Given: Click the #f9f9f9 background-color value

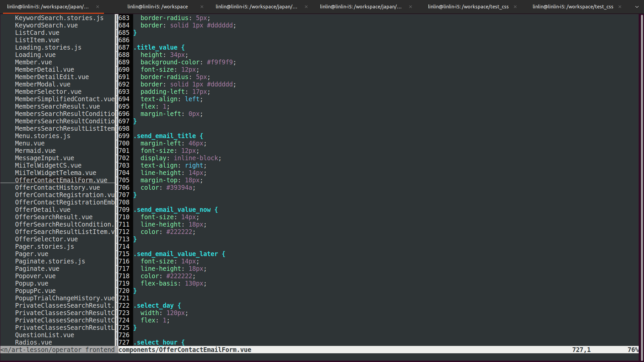Looking at the screenshot, I should click(x=219, y=62).
